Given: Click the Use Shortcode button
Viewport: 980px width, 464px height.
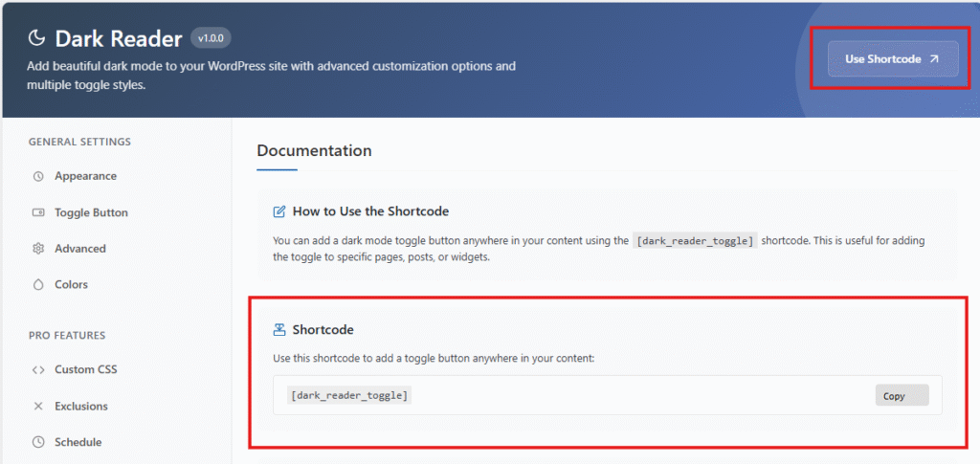Looking at the screenshot, I should (x=893, y=58).
